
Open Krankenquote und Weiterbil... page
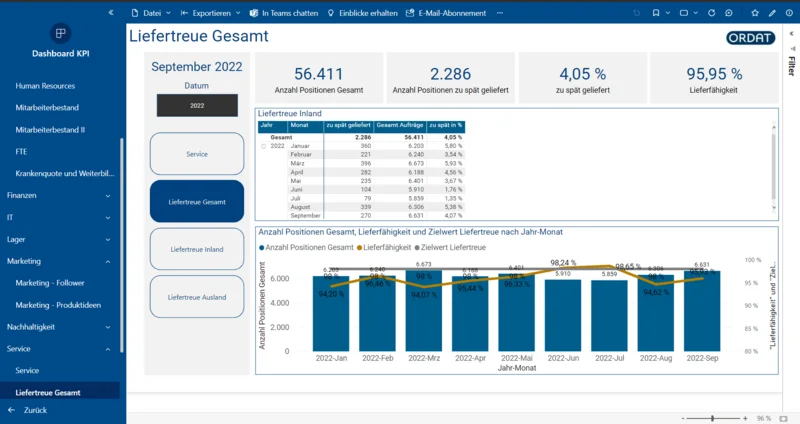(65, 173)
